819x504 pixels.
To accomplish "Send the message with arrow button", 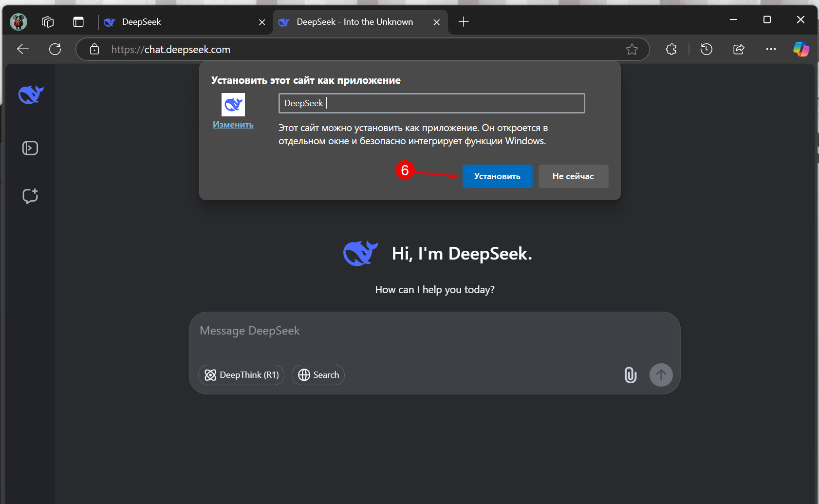I will click(661, 375).
